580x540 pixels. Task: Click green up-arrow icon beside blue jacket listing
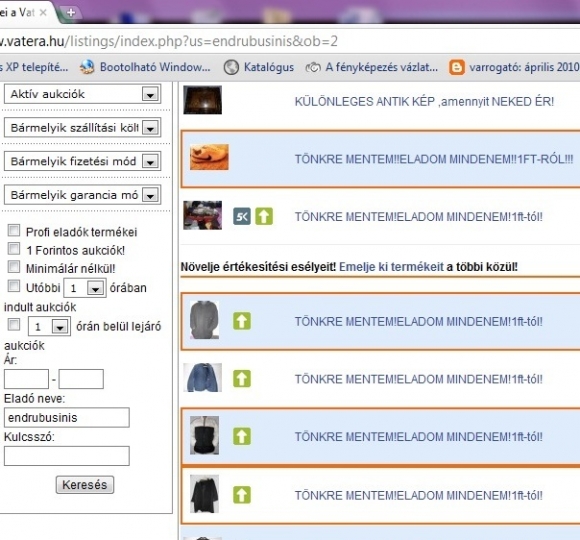242,379
